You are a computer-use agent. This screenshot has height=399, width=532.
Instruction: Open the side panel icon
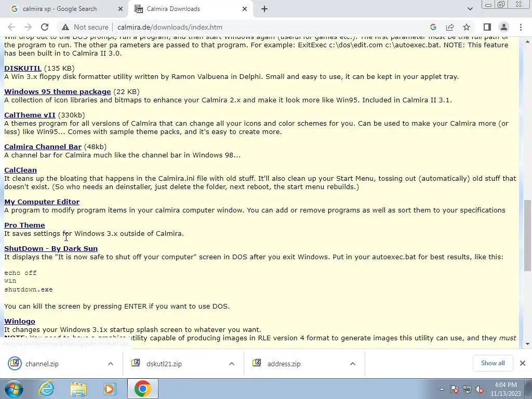pos(487,27)
